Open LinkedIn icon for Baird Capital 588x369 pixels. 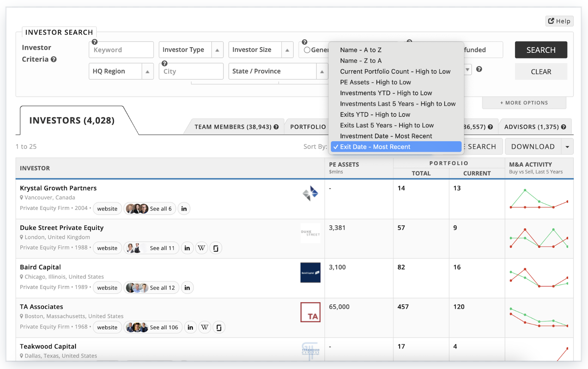(187, 288)
